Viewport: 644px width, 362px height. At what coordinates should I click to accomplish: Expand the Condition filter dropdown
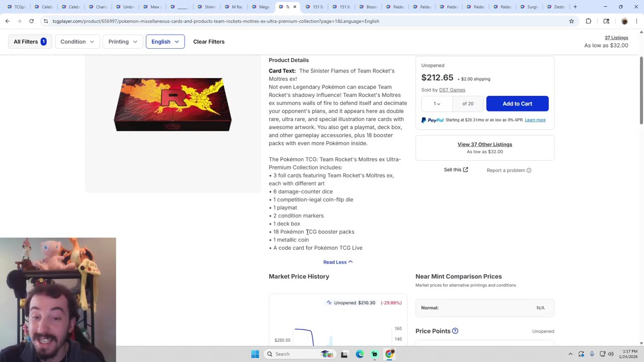click(77, 42)
